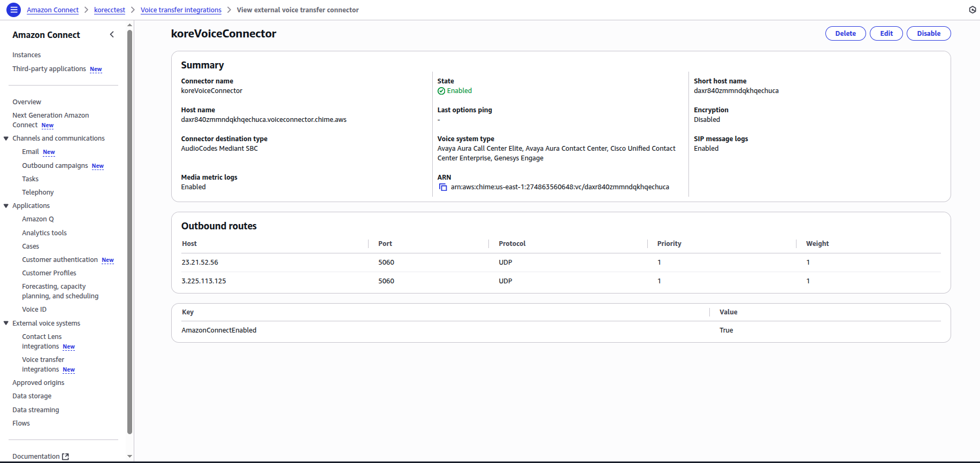Open Next Generation Amazon Connect
This screenshot has width=980, height=463.
50,120
